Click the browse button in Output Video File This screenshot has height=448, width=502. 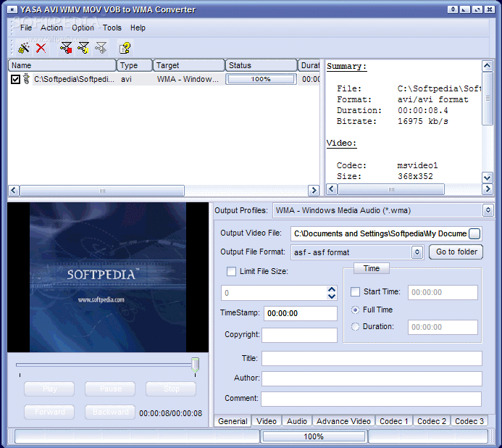(x=474, y=233)
